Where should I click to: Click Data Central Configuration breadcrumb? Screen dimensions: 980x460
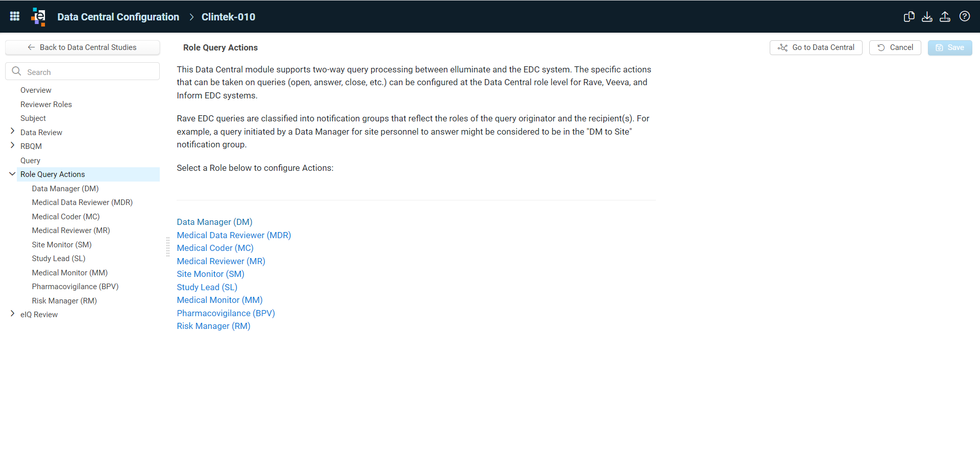(x=118, y=17)
